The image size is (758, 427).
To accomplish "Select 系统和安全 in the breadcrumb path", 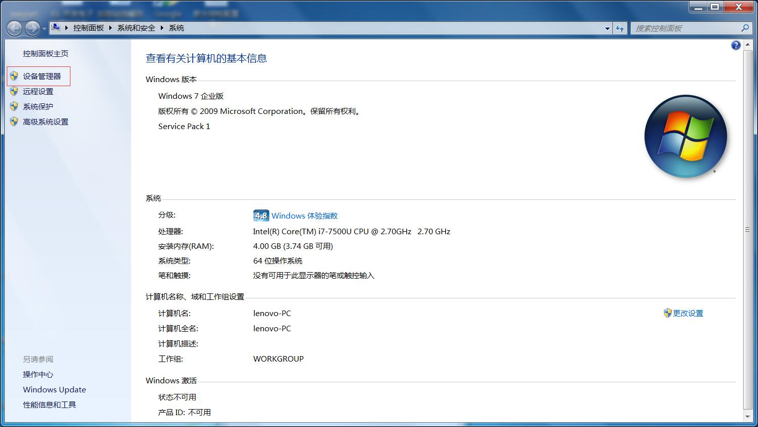I will 136,28.
